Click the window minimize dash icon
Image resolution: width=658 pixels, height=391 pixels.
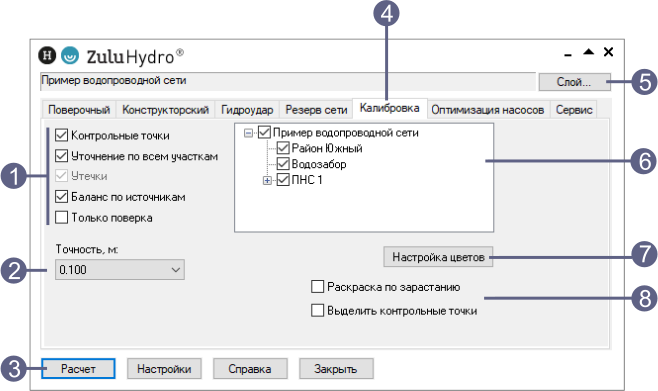click(568, 55)
